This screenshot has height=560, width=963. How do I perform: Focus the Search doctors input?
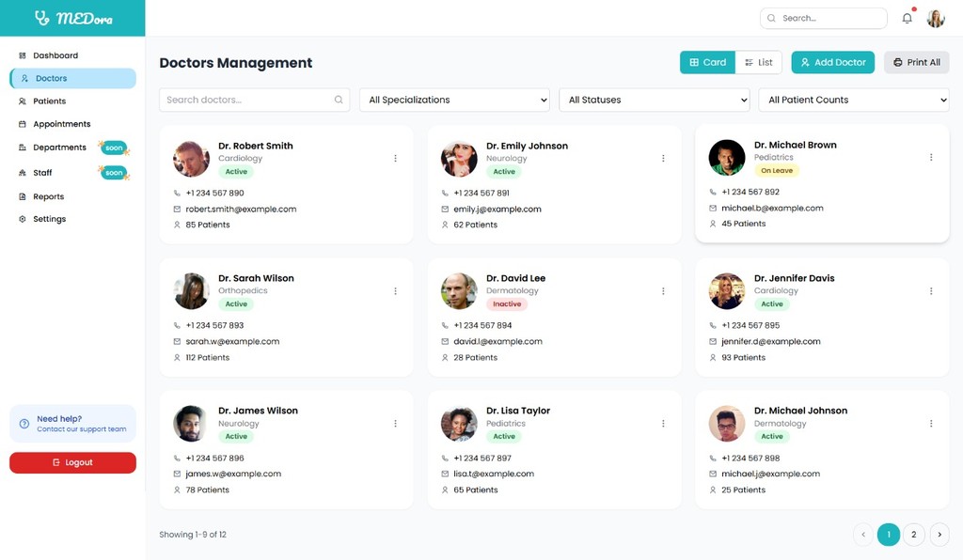click(x=254, y=100)
